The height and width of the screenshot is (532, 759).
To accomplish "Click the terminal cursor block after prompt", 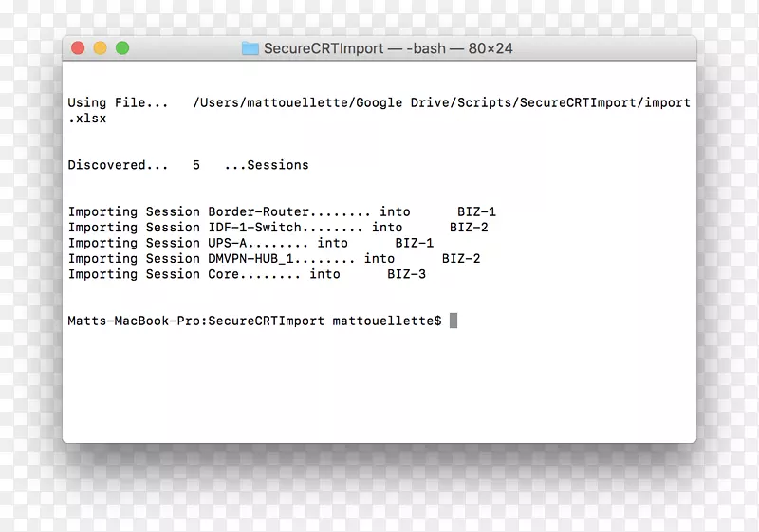I will click(x=454, y=321).
